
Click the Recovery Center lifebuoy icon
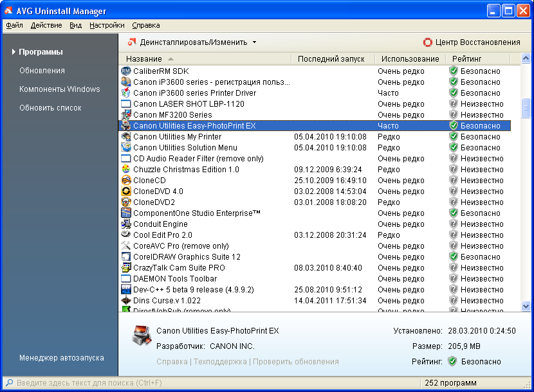(427, 42)
